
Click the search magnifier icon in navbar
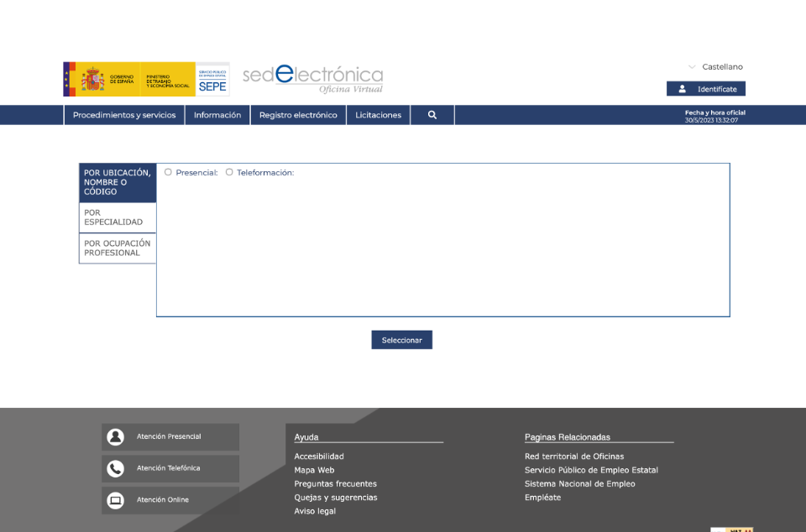(432, 115)
